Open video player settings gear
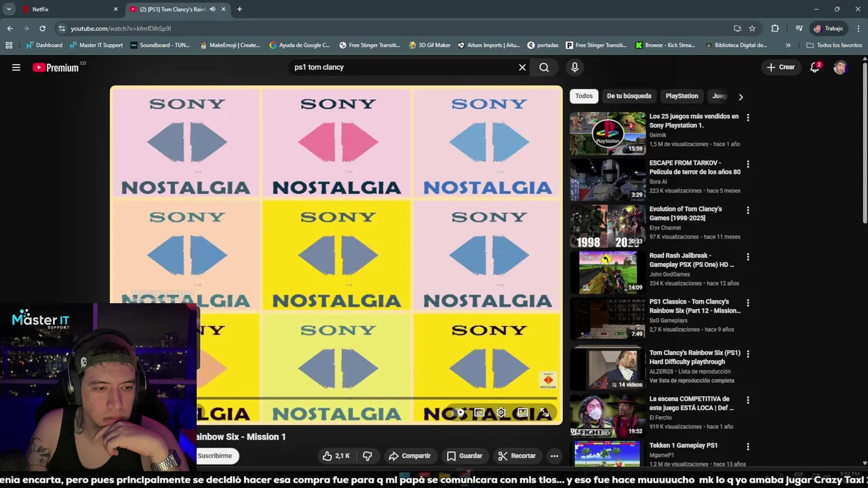Viewport: 868px width, 488px height. 501,412
